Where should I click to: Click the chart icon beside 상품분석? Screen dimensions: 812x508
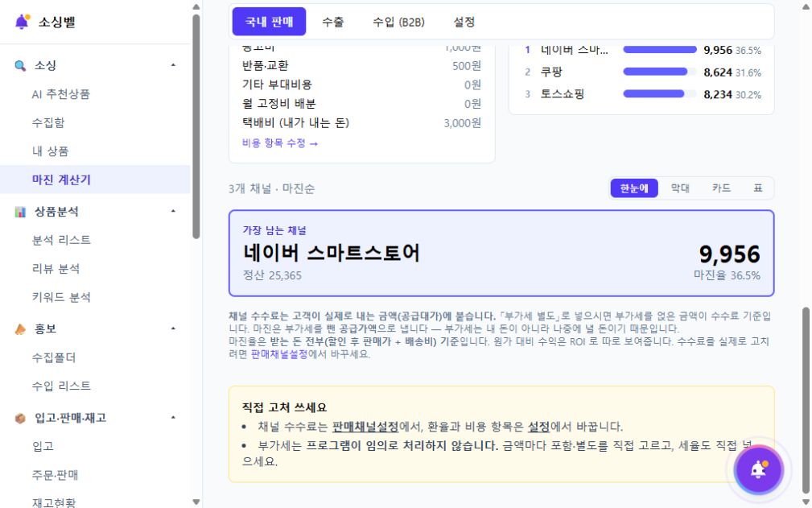(x=20, y=212)
